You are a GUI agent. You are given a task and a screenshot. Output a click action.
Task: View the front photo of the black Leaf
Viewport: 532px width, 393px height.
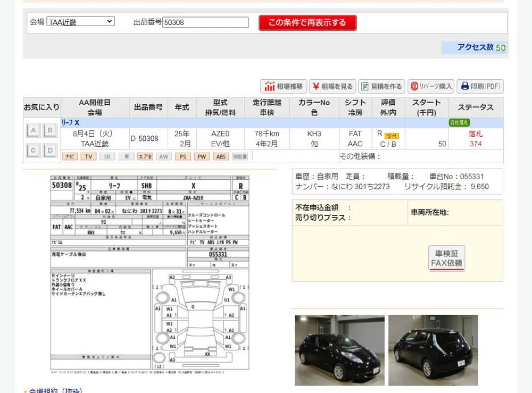[x=339, y=350]
